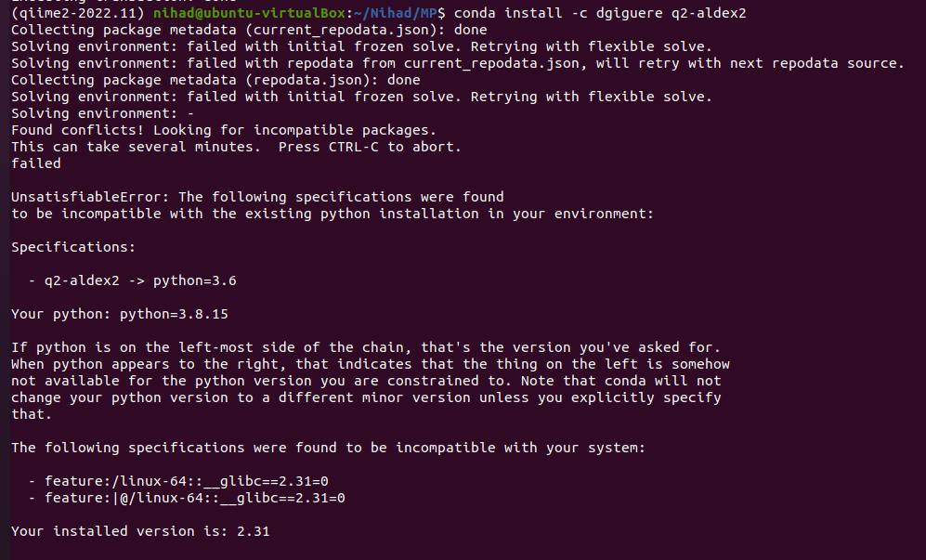Click the 'Specifications:' heading line
This screenshot has width=926, height=560.
(73, 247)
